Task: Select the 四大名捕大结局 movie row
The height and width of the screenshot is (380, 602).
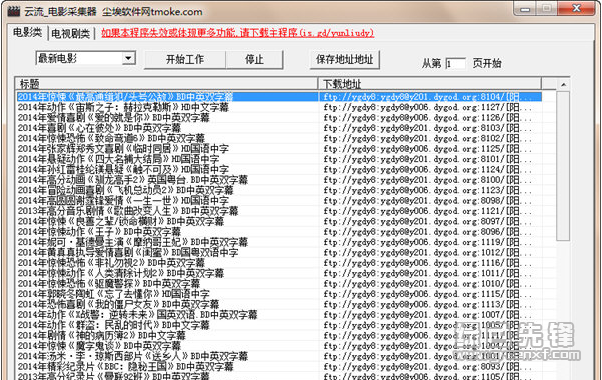Action: (279, 159)
